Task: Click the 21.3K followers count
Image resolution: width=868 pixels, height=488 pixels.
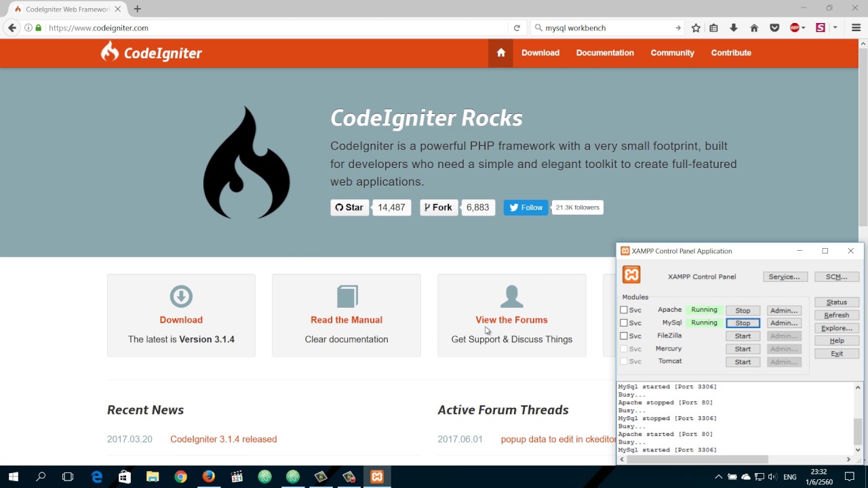Action: [577, 207]
